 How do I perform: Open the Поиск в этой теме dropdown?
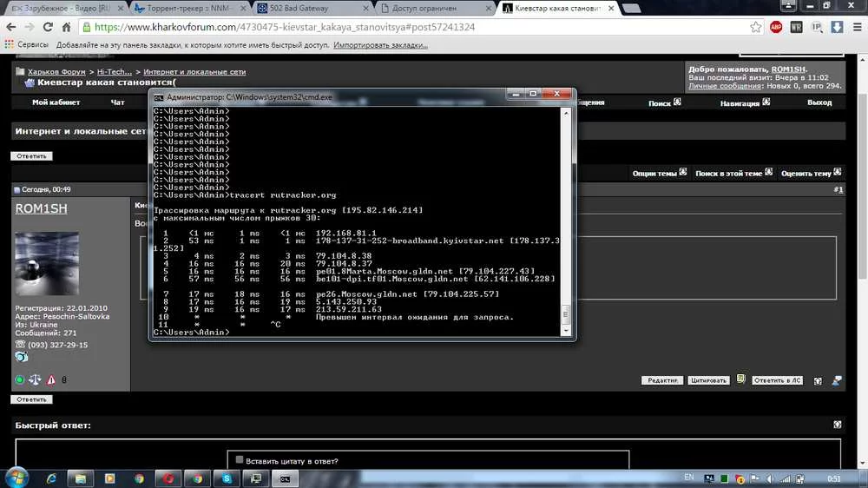tap(733, 173)
